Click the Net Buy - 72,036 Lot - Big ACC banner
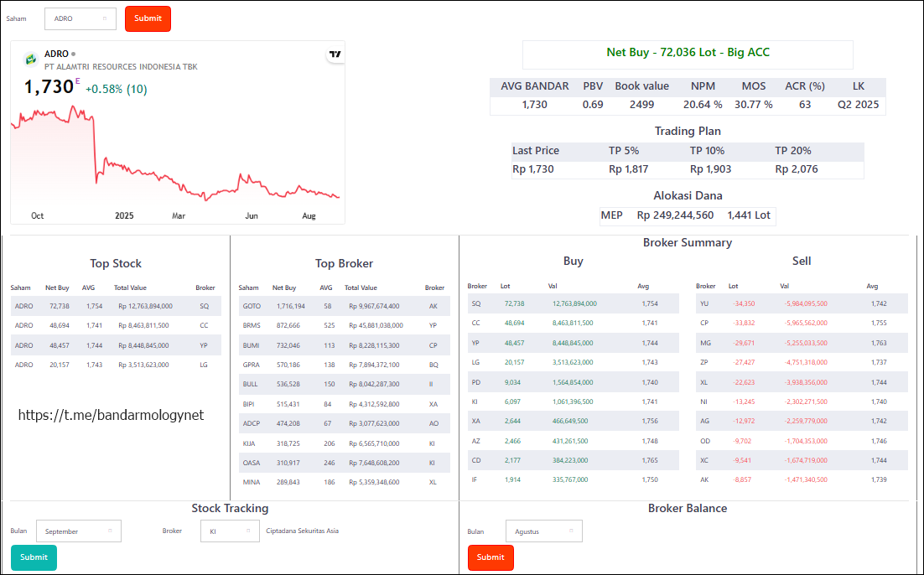The width and height of the screenshot is (924, 575). point(688,53)
